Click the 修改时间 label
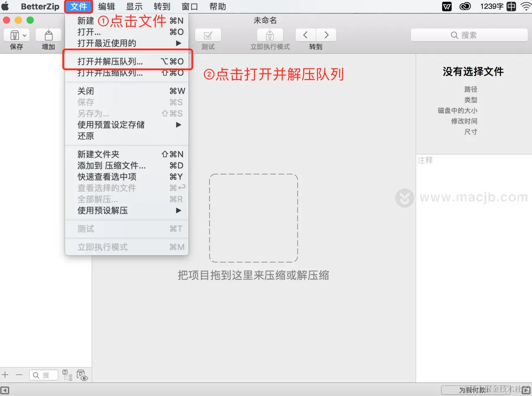Viewport: 532px width, 396px height. pyautogui.click(x=464, y=121)
